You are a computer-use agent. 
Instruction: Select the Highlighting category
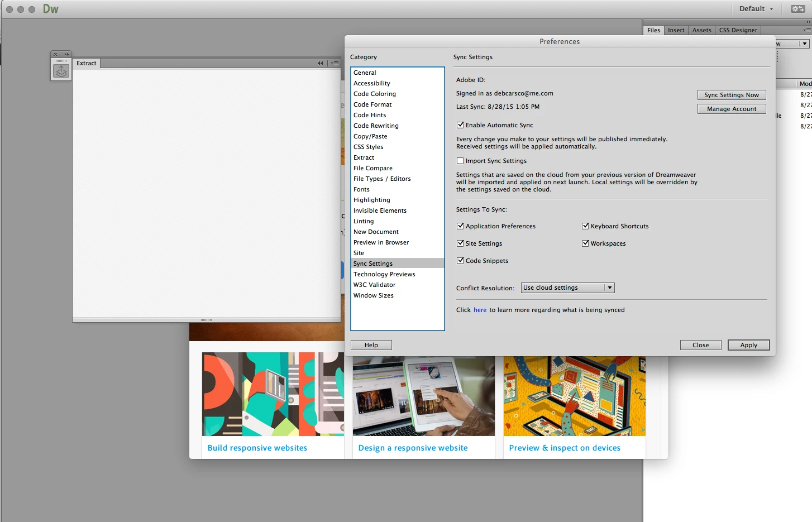(x=398, y=200)
